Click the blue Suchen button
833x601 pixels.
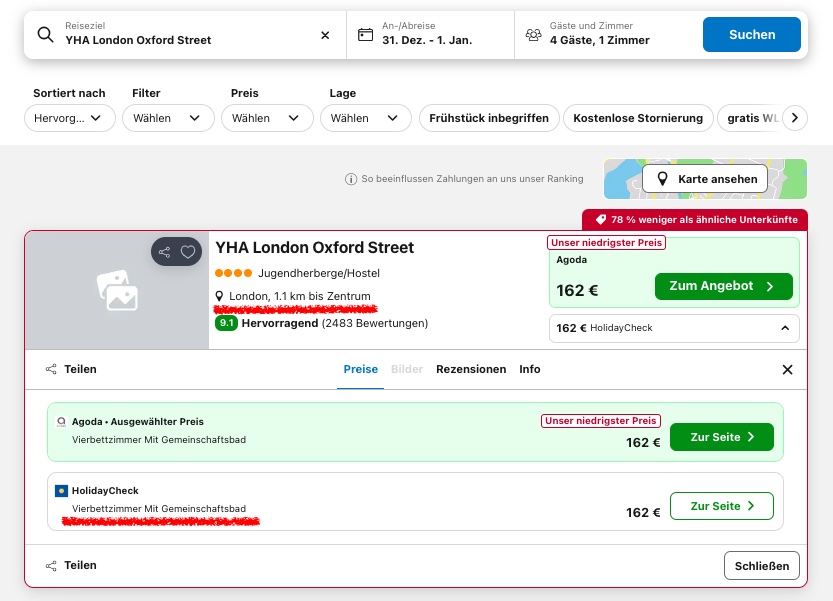(x=752, y=35)
